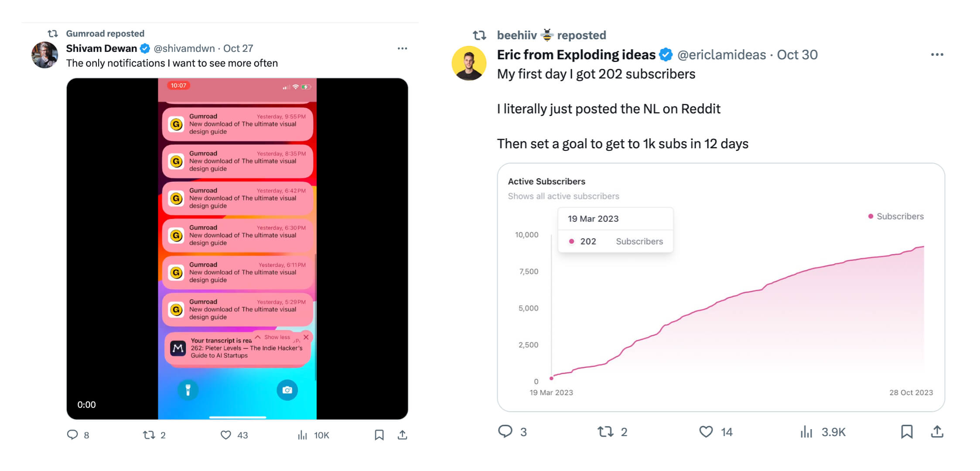The height and width of the screenshot is (471, 980).
Task: Repost Shivam Dewan's Gumroad notifications tweet
Action: (149, 435)
